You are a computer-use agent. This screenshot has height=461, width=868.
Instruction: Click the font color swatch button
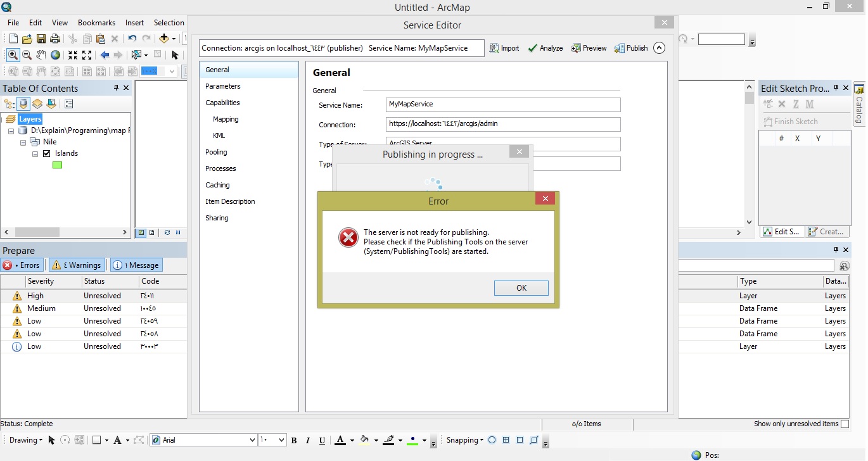tap(340, 441)
